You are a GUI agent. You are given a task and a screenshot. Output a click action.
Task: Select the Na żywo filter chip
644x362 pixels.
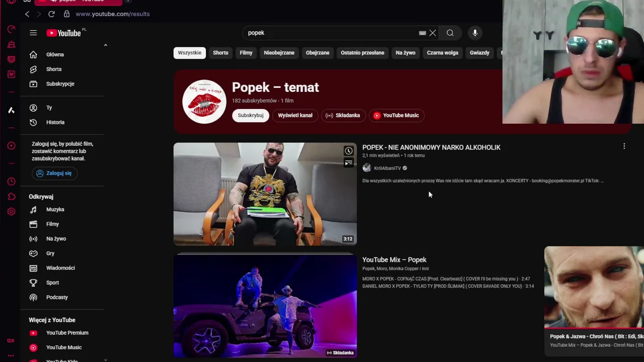pos(406,53)
